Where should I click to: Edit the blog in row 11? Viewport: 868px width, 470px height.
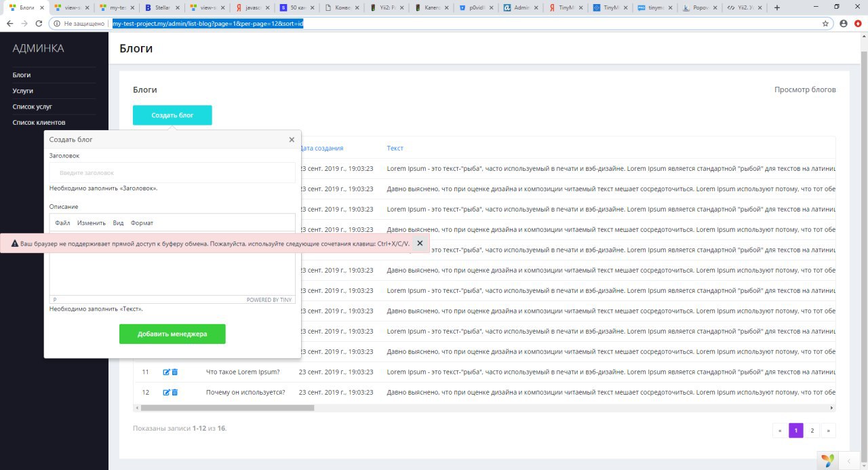coord(167,372)
